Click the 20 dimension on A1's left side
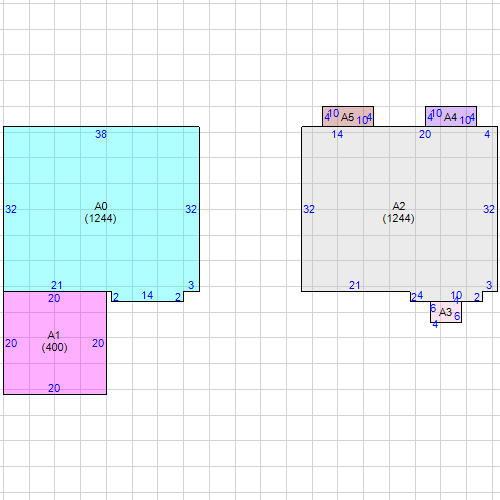The width and height of the screenshot is (500, 500). pos(11,343)
